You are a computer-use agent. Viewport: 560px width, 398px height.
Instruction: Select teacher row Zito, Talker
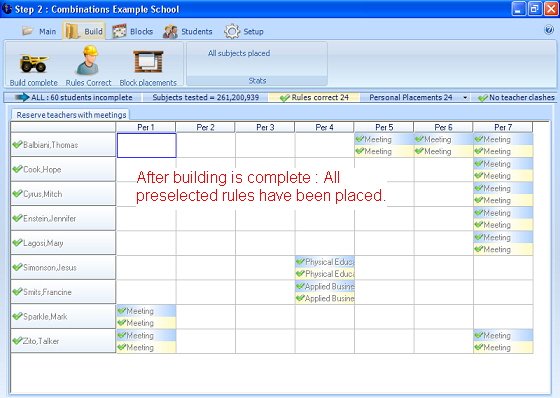pos(63,341)
